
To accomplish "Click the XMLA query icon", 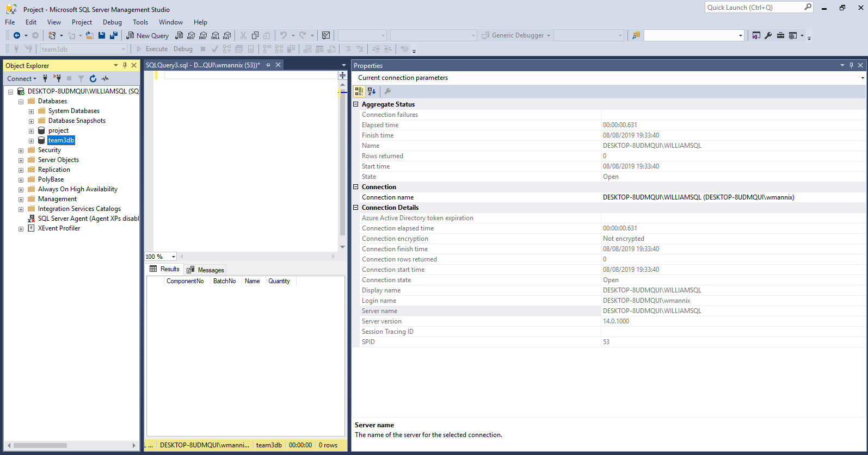I will (216, 35).
